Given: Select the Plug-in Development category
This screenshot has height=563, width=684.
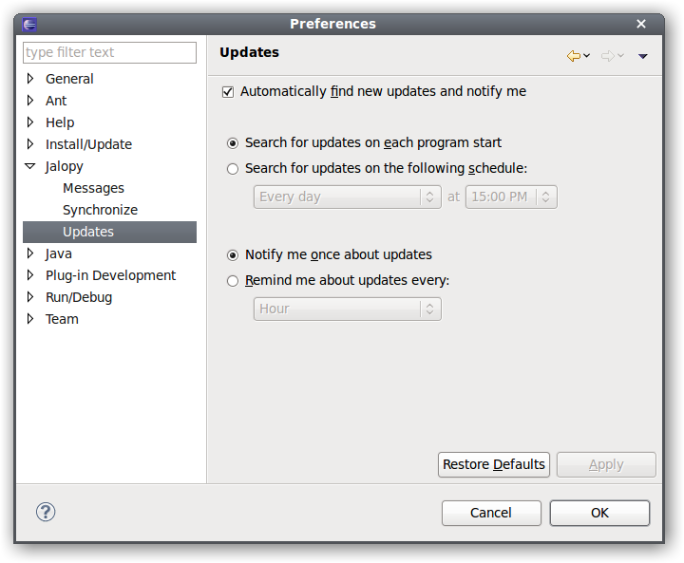Looking at the screenshot, I should (x=110, y=276).
